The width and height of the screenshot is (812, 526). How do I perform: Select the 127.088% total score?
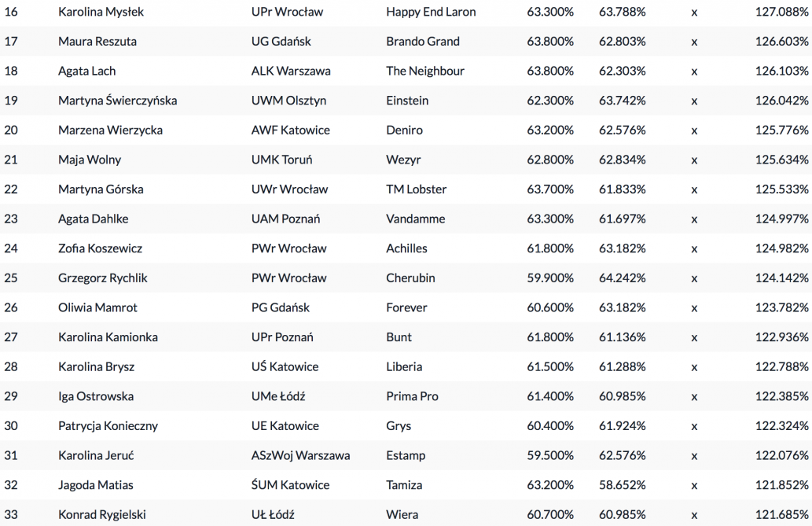point(782,12)
